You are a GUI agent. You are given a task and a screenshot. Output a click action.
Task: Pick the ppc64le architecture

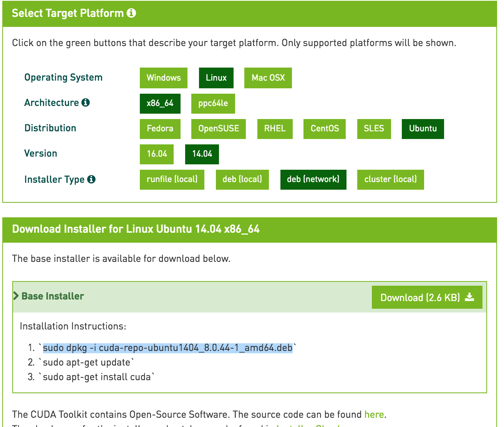pos(213,103)
